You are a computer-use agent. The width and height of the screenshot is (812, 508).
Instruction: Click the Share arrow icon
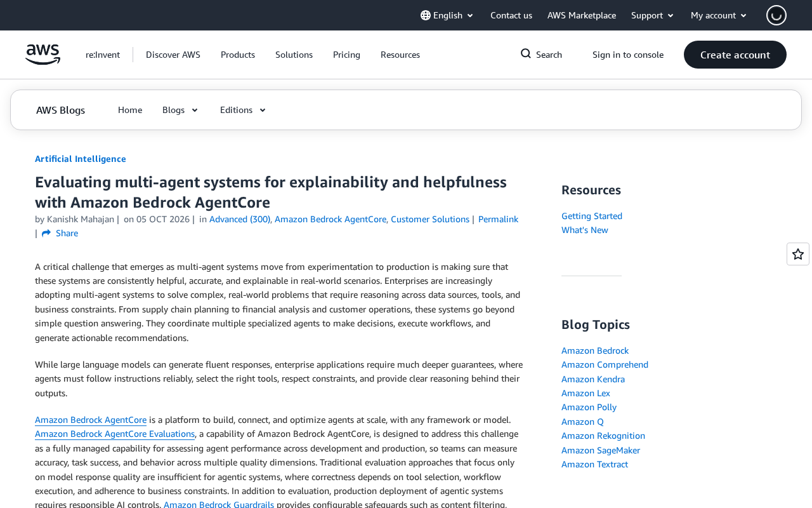tap(46, 234)
